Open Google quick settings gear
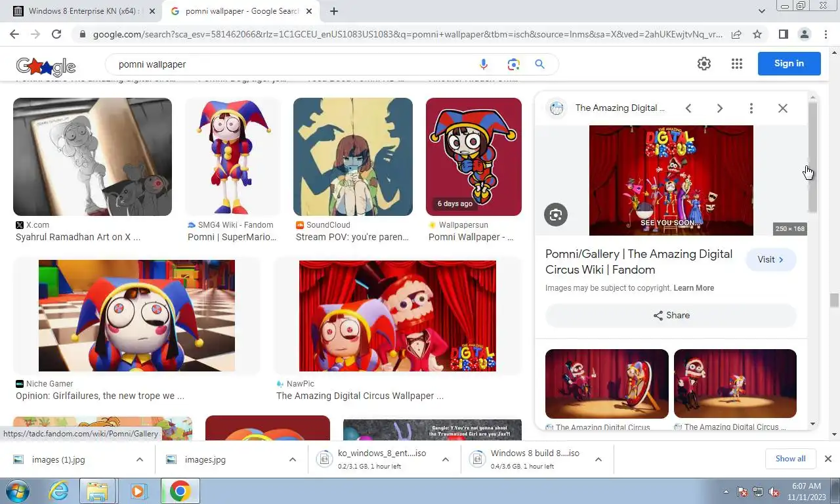Screen dimensions: 840x504 (x=704, y=64)
